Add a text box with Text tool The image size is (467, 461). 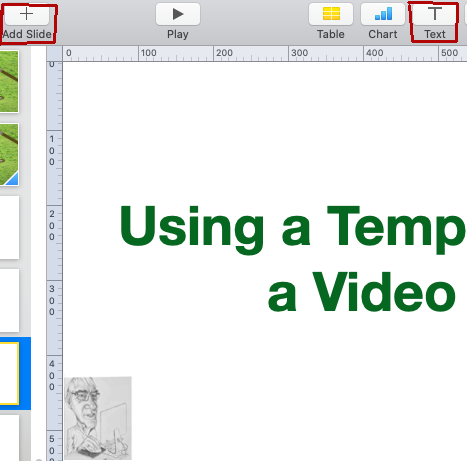435,14
